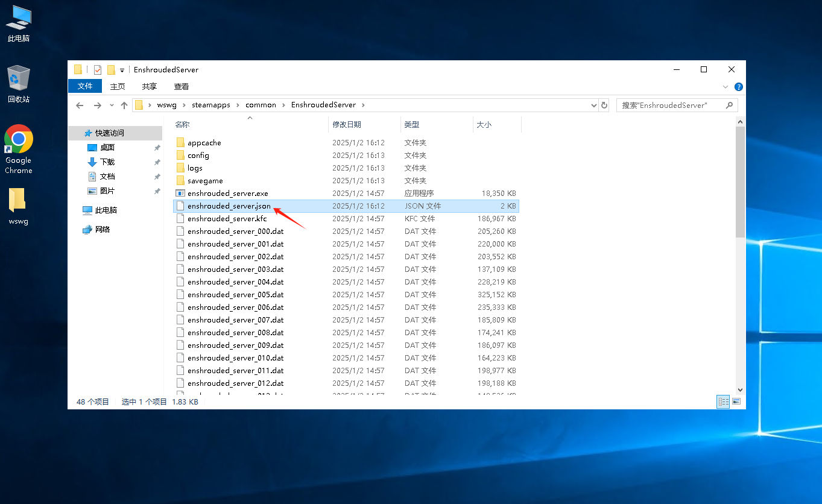The image size is (822, 504).
Task: Open the 此电脑 desktop icon
Action: pyautogui.click(x=19, y=24)
